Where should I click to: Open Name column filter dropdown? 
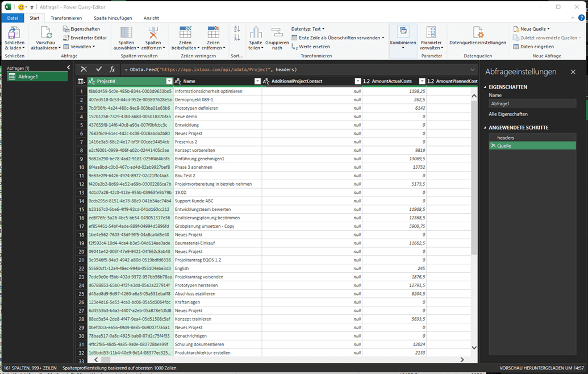257,81
